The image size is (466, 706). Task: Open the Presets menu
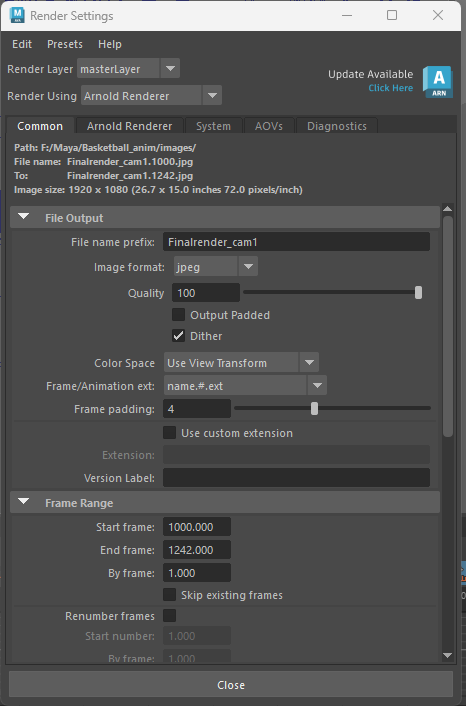click(65, 44)
